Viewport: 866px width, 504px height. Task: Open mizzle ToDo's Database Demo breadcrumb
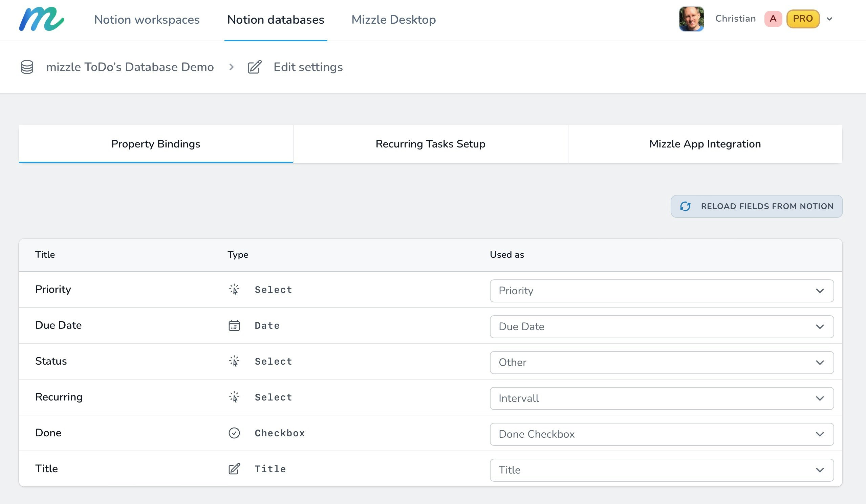click(x=130, y=67)
